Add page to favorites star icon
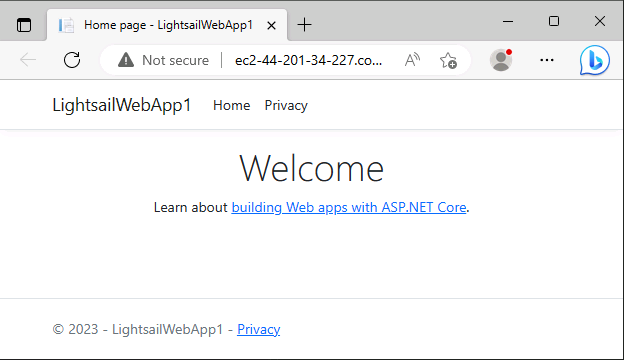Viewport: 624px width, 360px height. [x=448, y=60]
